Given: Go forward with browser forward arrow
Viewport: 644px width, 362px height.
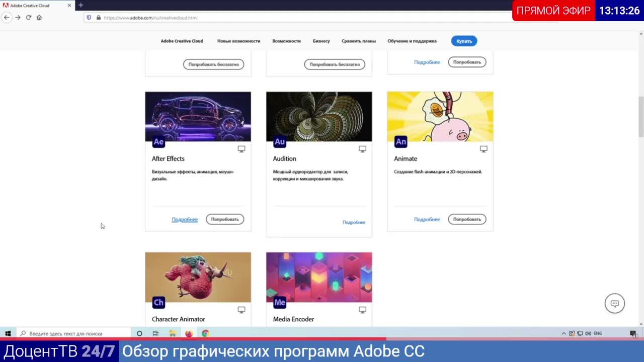Looking at the screenshot, I should coord(18,18).
